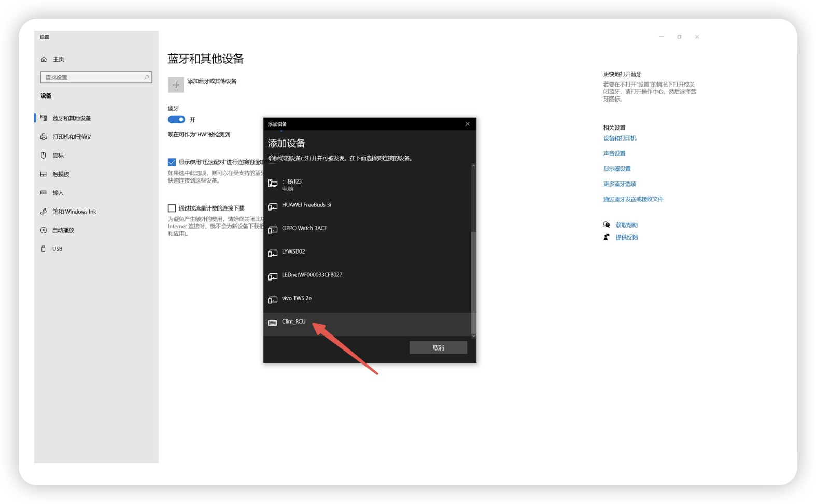Click the 提供反馈 person icon
This screenshot has width=816, height=504.
[x=607, y=237]
